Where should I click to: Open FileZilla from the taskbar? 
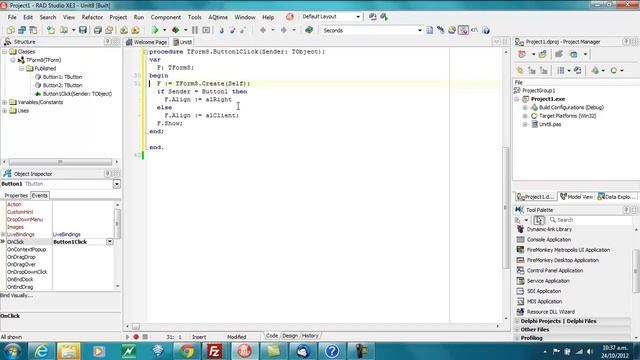(214, 351)
